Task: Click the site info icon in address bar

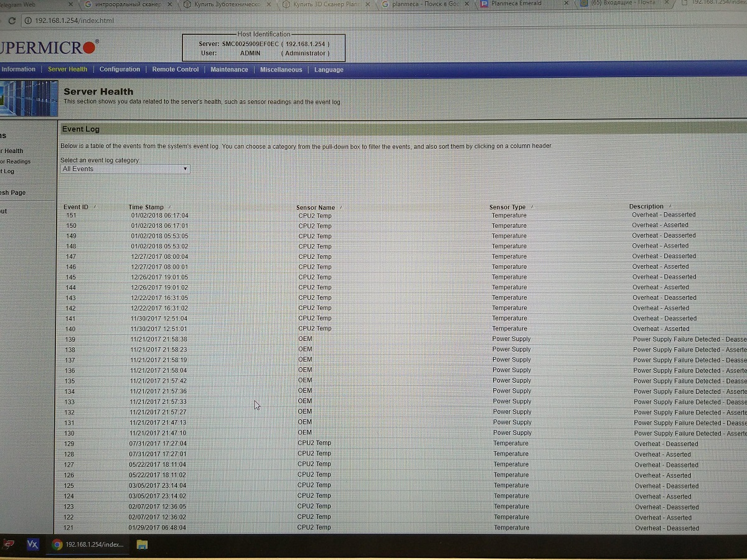Action: (28, 21)
